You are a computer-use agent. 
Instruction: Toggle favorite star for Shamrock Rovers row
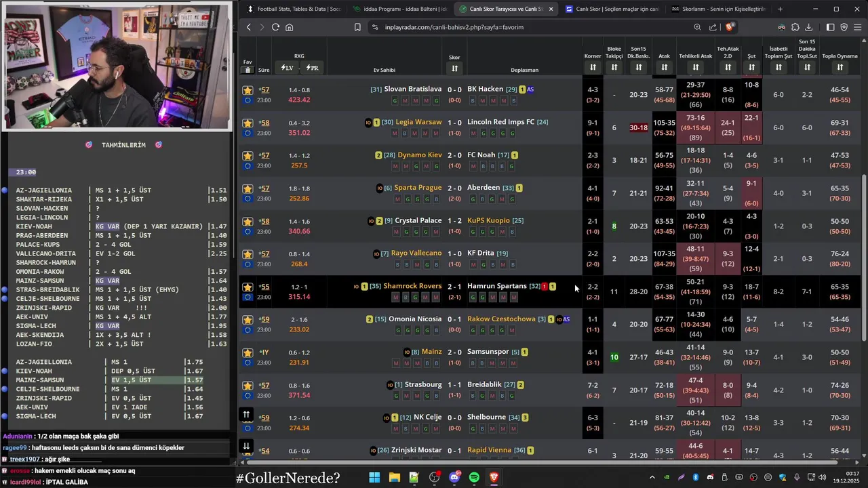pos(248,287)
